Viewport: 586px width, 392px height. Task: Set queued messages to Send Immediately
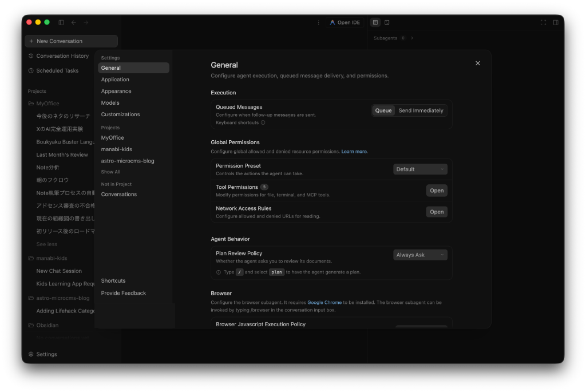tap(421, 110)
